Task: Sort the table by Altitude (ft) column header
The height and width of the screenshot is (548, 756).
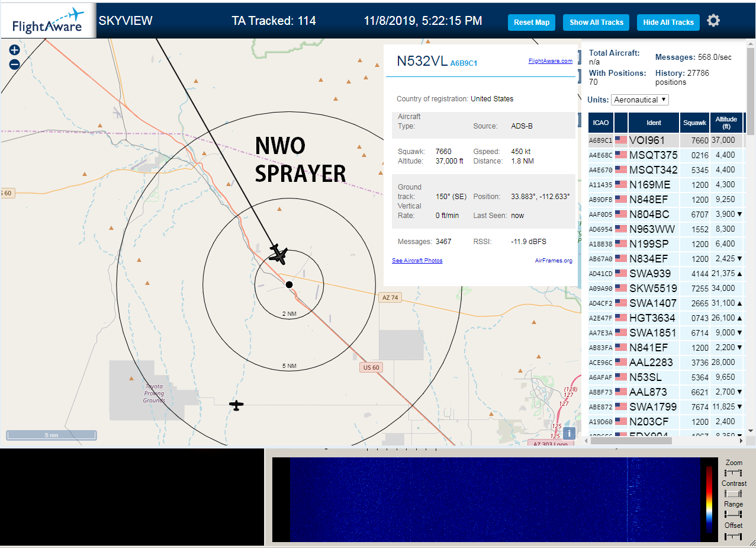Action: (726, 123)
